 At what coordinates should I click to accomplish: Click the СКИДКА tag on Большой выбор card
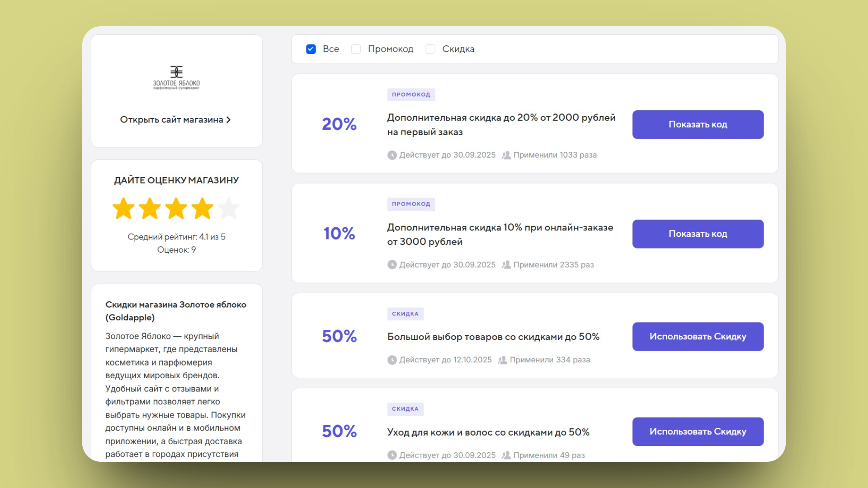[405, 314]
